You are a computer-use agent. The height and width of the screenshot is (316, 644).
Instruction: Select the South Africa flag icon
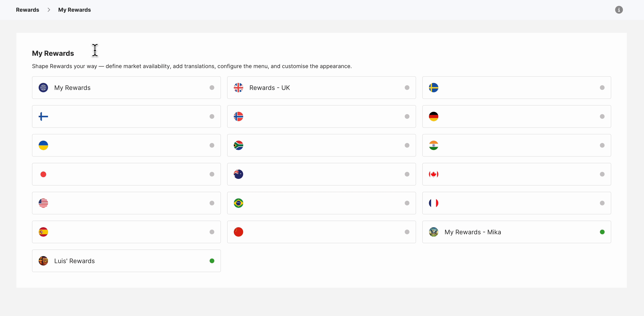(x=238, y=145)
